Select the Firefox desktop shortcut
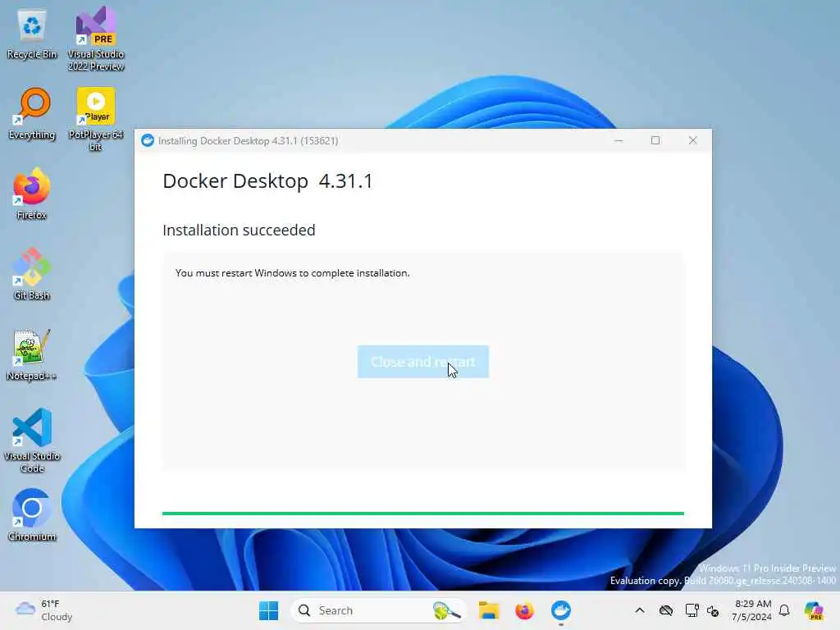Screen dimensions: 840x630 tap(32, 194)
